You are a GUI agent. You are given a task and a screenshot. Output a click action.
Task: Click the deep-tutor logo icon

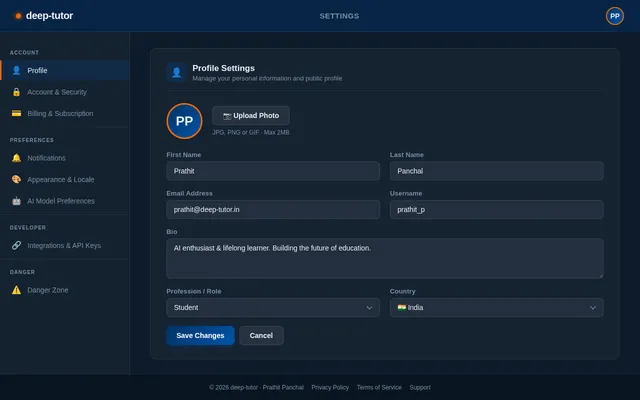point(18,16)
